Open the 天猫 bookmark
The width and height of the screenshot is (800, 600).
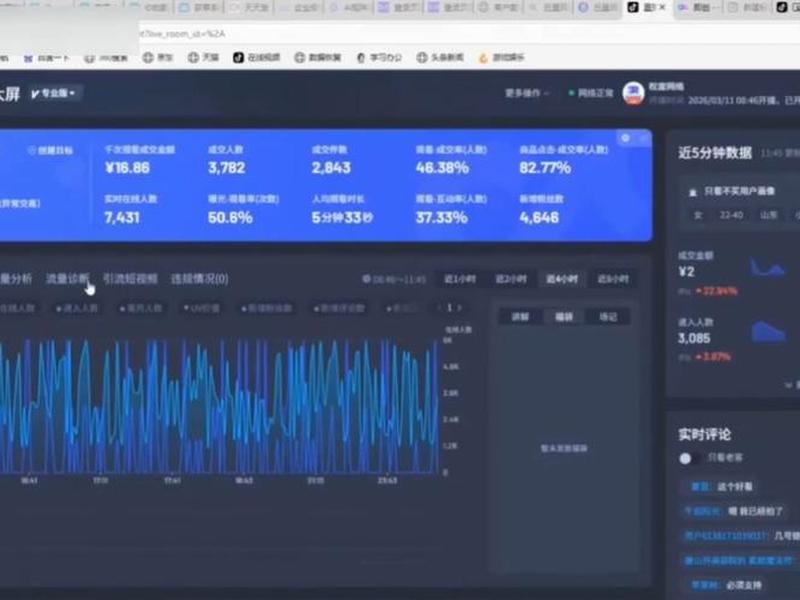pos(204,57)
